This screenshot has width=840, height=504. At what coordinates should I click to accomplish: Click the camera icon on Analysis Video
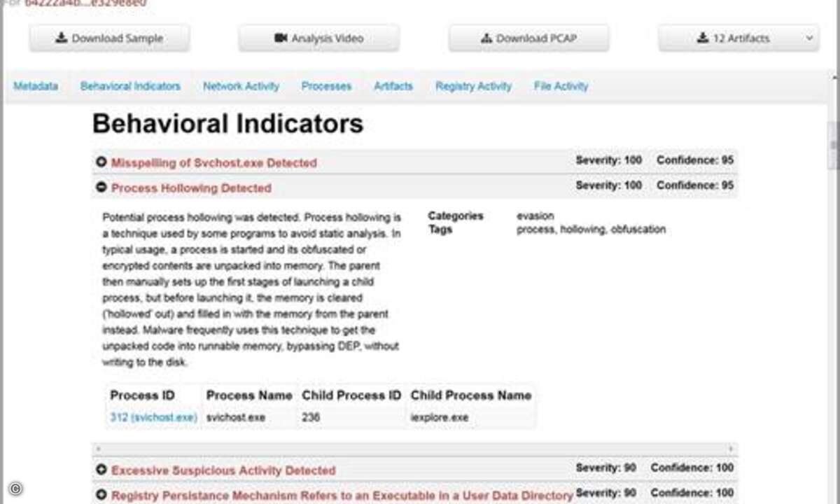(281, 38)
